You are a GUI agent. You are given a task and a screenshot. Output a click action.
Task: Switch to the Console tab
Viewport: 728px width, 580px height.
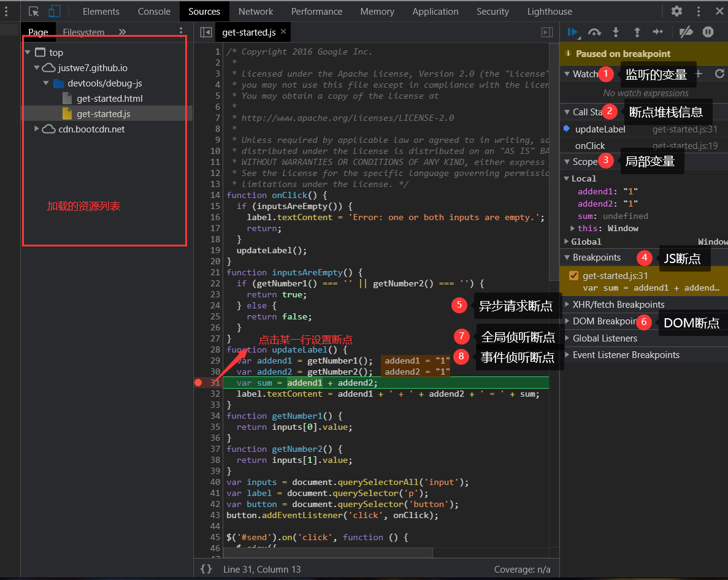pyautogui.click(x=154, y=11)
